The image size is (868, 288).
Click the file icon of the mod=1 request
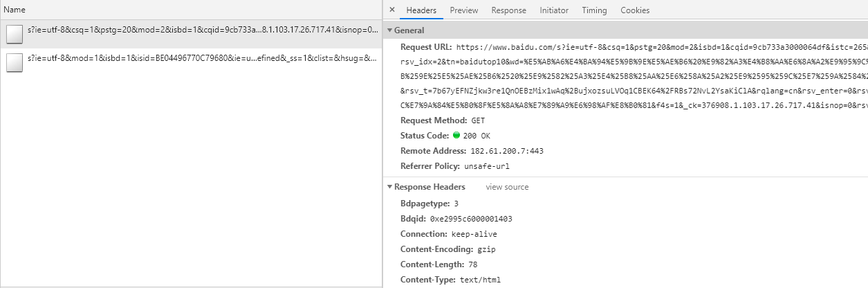coord(14,63)
